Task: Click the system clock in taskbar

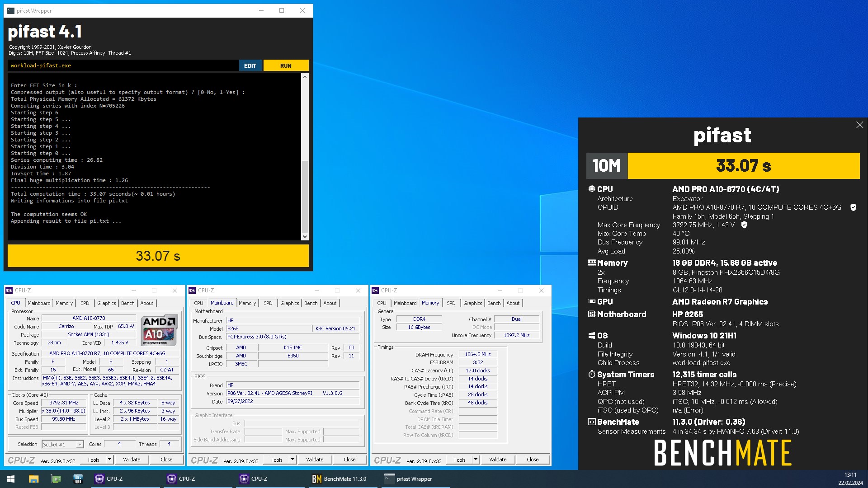Action: [x=850, y=479]
